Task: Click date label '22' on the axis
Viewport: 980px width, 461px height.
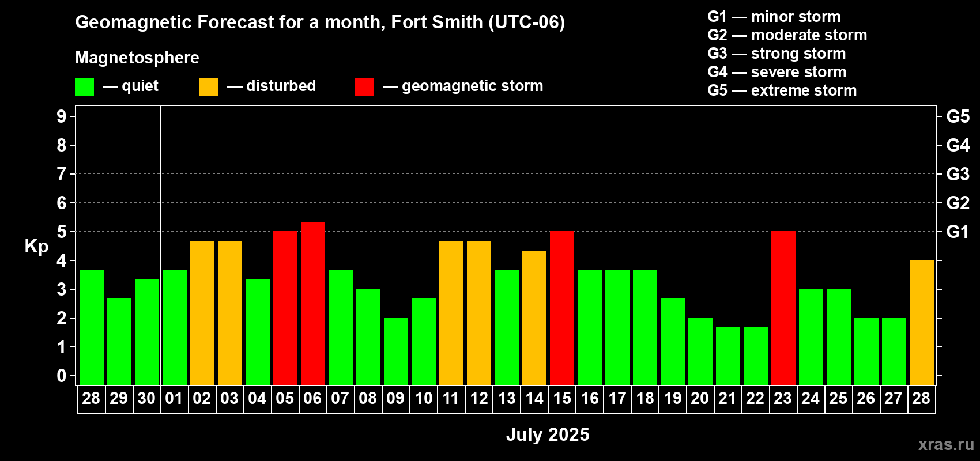Action: click(x=755, y=399)
